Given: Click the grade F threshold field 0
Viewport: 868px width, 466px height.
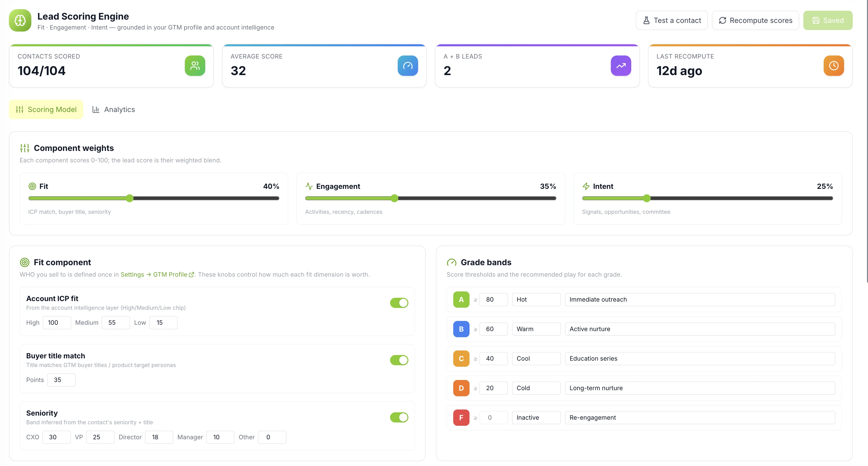Looking at the screenshot, I should pyautogui.click(x=494, y=417).
